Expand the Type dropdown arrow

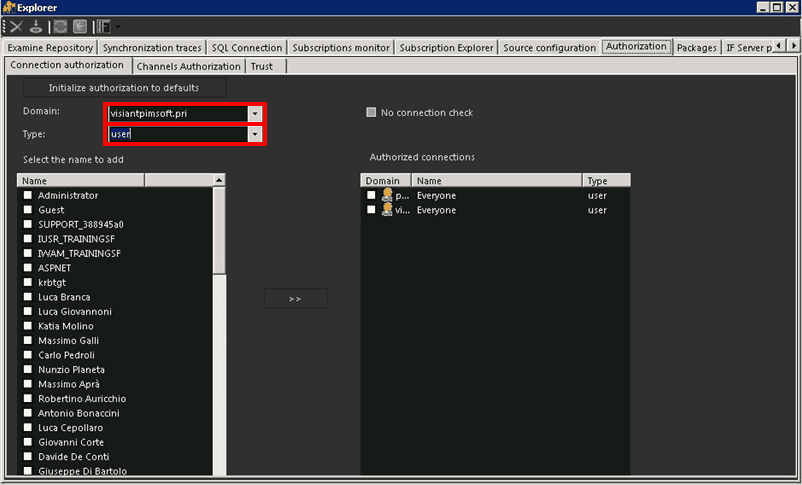tap(255, 134)
